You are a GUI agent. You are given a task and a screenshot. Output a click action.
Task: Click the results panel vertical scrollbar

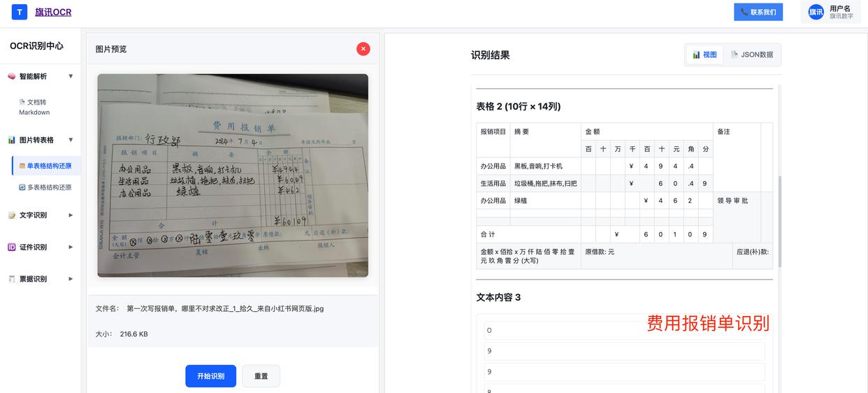pos(779,222)
